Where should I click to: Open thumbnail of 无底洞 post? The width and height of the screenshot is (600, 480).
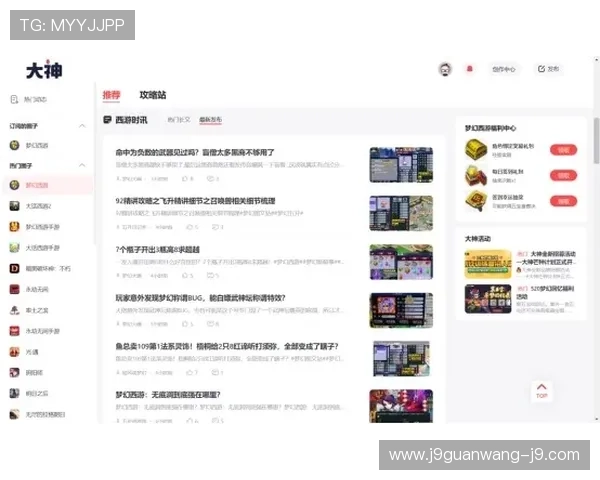(x=401, y=406)
